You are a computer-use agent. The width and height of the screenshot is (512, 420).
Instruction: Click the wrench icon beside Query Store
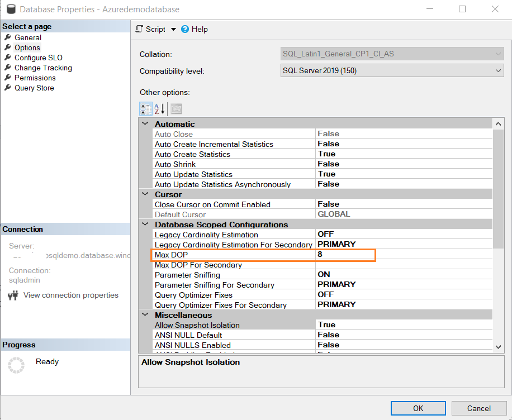coord(9,88)
